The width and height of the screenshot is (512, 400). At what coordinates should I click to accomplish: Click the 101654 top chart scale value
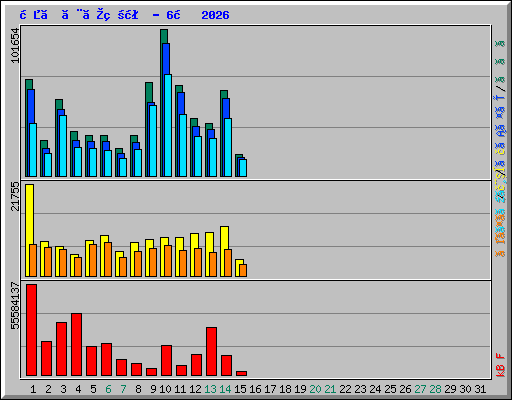(15, 45)
